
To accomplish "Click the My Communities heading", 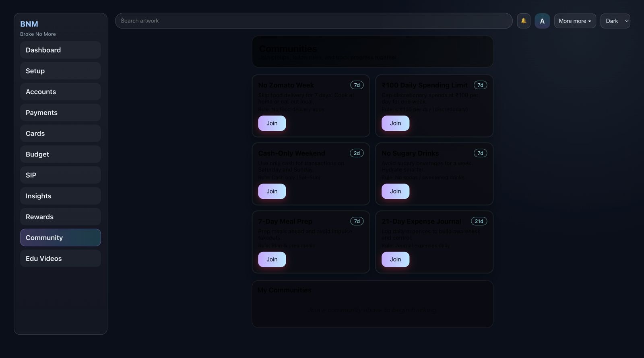I will 284,290.
